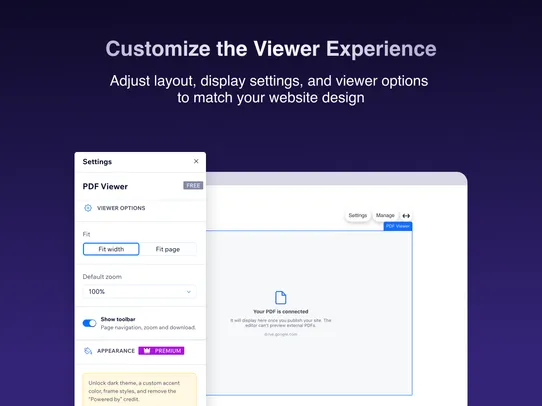Click the Settings pill button above viewer
The image size is (542, 406).
point(357,215)
